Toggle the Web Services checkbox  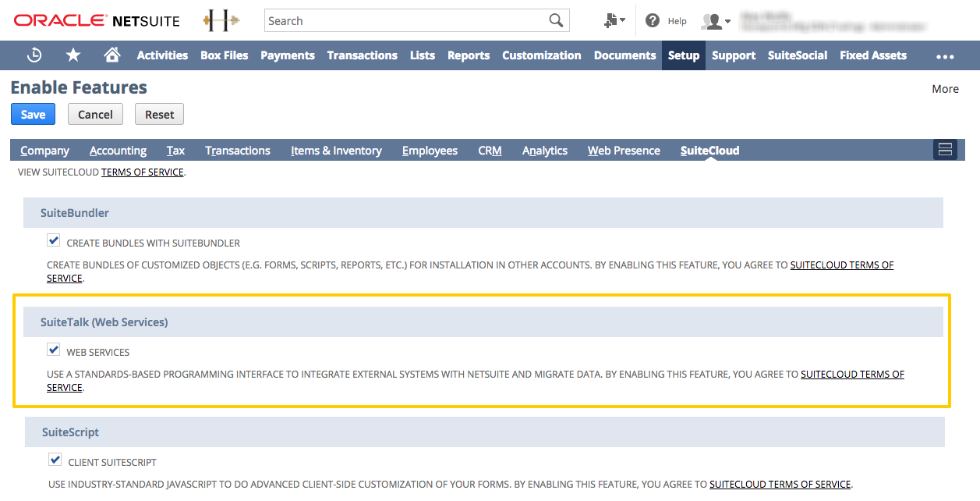54,350
